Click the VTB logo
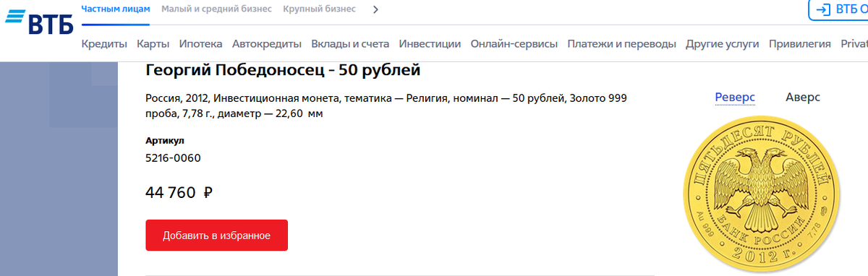 tap(39, 22)
